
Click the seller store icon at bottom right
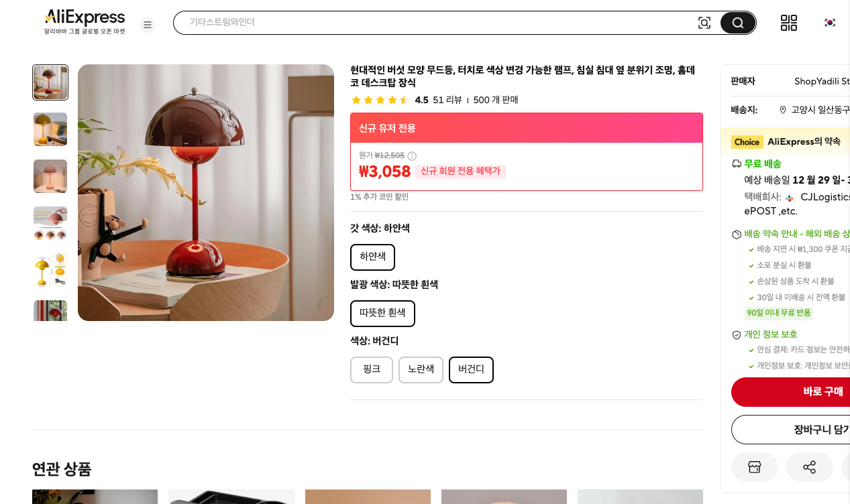[755, 467]
